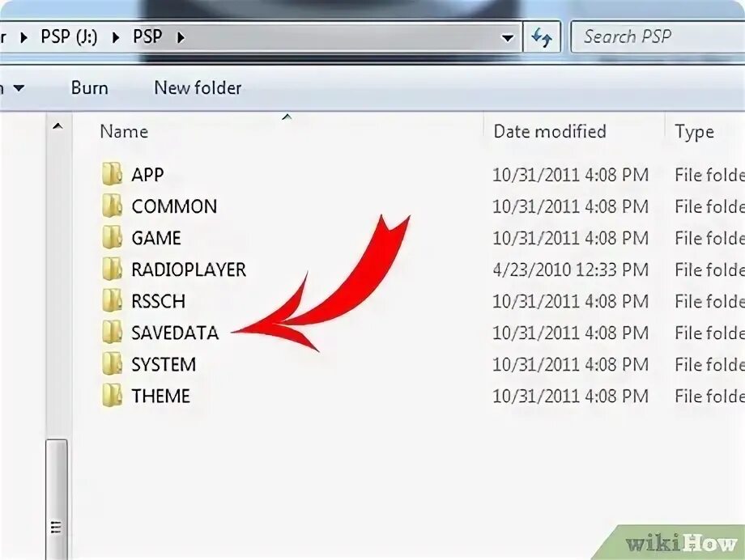The height and width of the screenshot is (560, 745).
Task: Select the SYSTEM folder name
Action: (164, 365)
